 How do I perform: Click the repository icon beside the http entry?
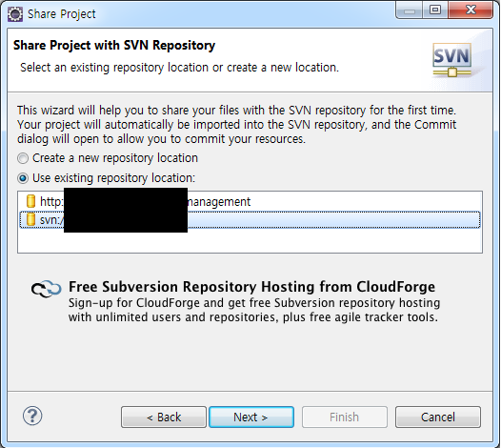[30, 201]
